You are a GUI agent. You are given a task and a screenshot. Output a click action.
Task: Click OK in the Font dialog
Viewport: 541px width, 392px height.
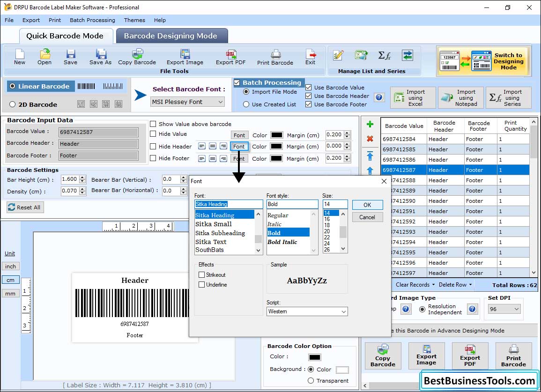367,205
